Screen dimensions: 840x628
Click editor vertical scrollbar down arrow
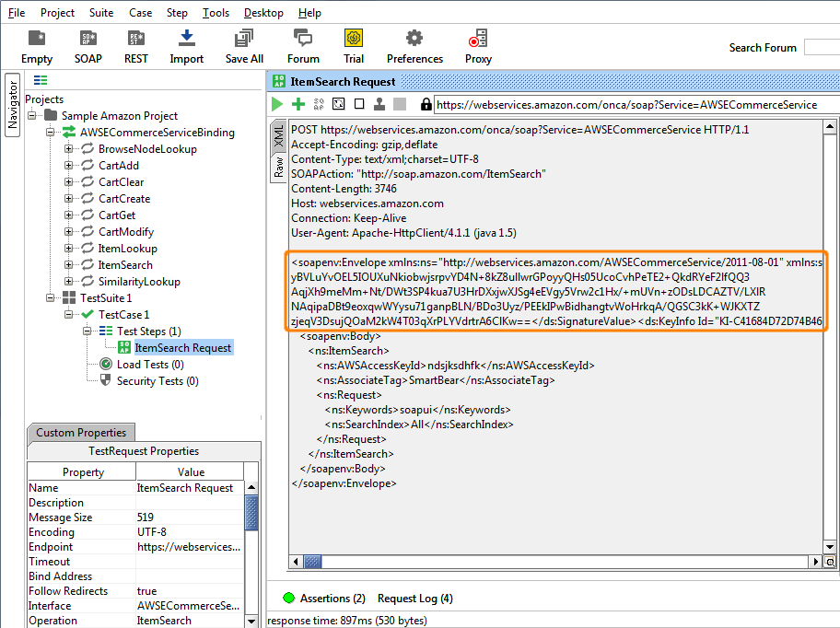click(x=830, y=547)
